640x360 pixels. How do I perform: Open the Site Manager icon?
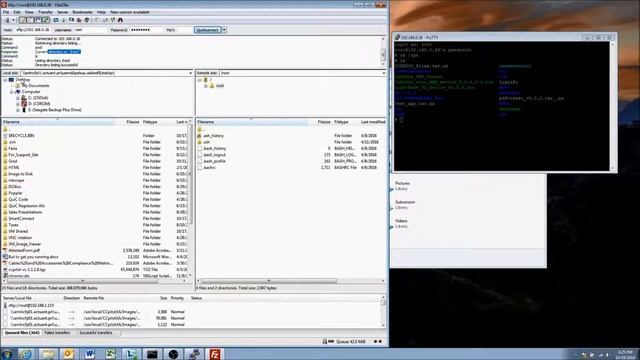(7, 20)
